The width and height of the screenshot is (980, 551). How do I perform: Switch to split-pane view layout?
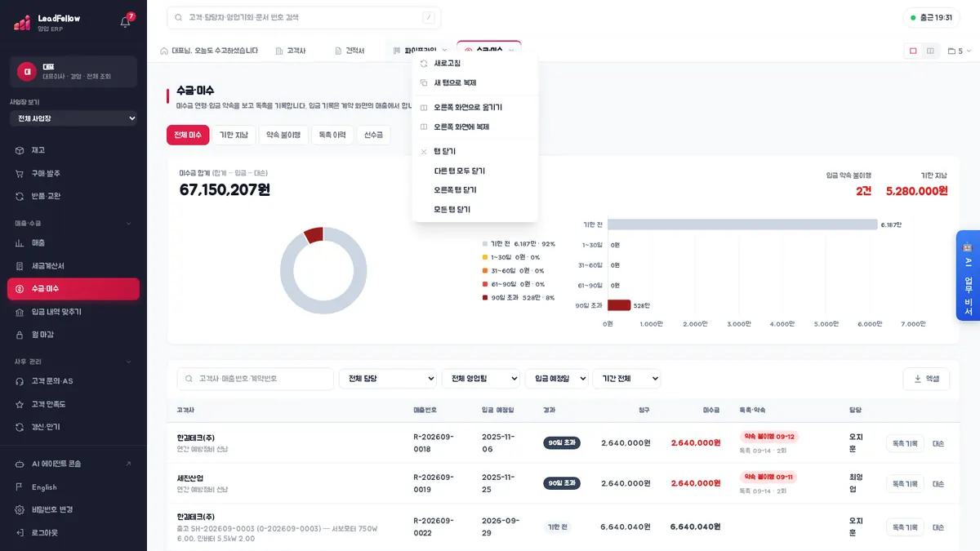[931, 51]
